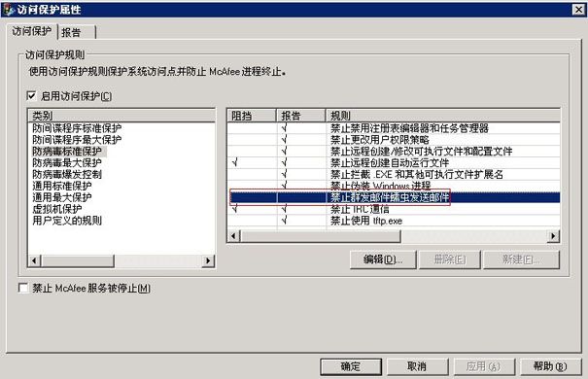Click right scroll arrow of category list
The width and height of the screenshot is (588, 379).
coord(208,260)
